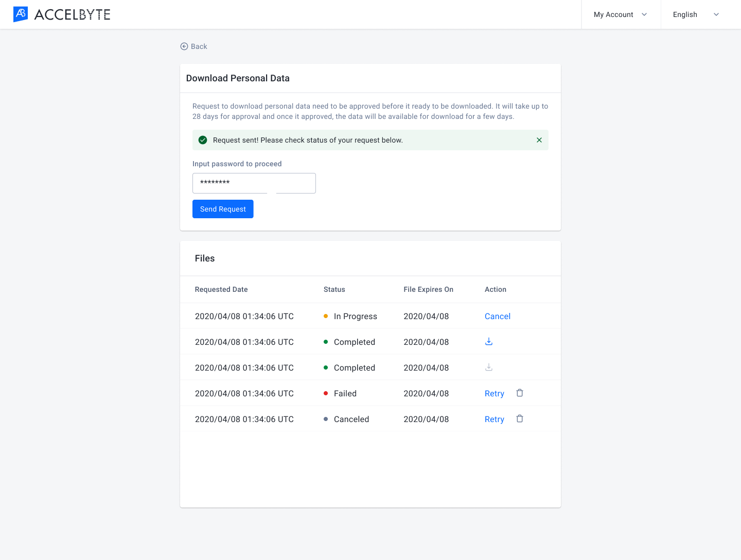
Task: Click the Failed status text
Action: (x=345, y=393)
